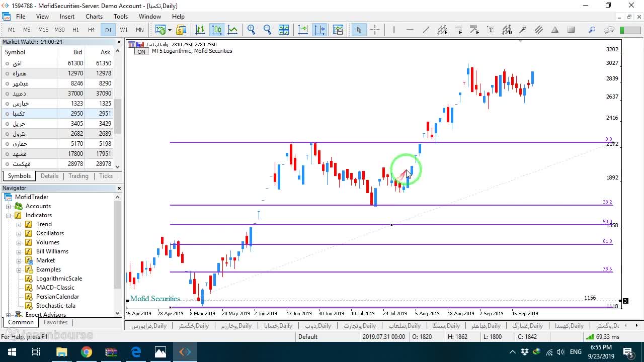Select the PersianCalendar indicator
Image resolution: width=644 pixels, height=362 pixels.
57,297
